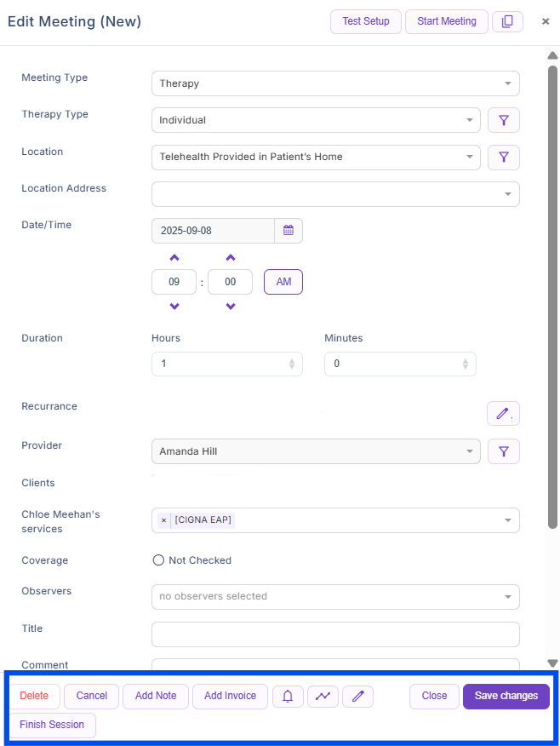Increase the hour with the up chevron

[174, 258]
